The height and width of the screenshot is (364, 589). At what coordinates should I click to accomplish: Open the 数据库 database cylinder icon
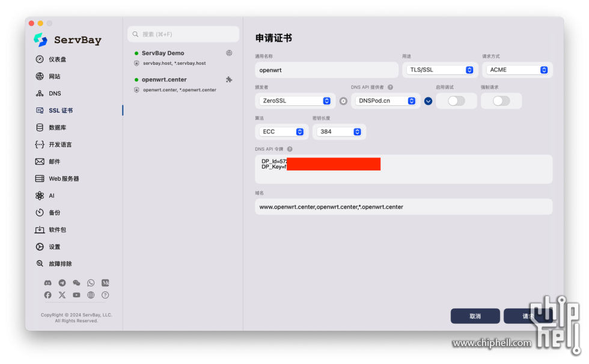click(40, 127)
